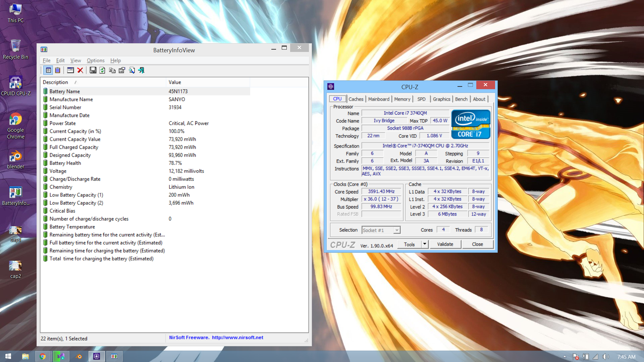Switch to the battery log view icon
This screenshot has width=644, height=362.
[58, 70]
